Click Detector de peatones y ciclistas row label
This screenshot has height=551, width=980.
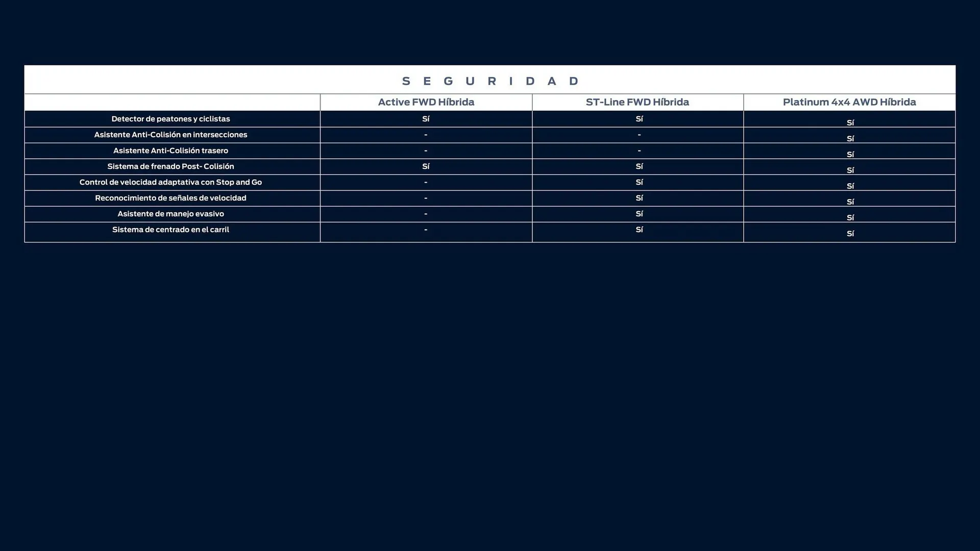click(x=170, y=119)
